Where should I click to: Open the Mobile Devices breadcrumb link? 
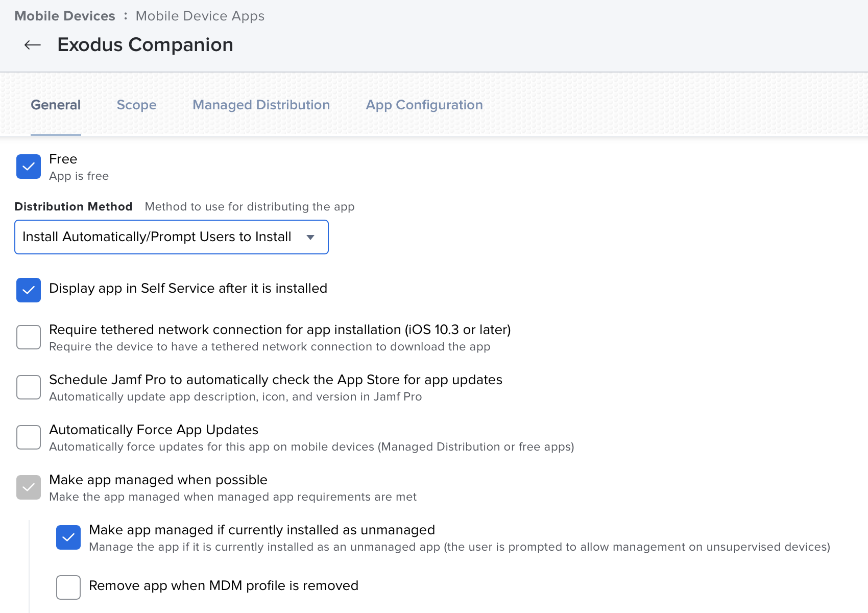pos(65,16)
